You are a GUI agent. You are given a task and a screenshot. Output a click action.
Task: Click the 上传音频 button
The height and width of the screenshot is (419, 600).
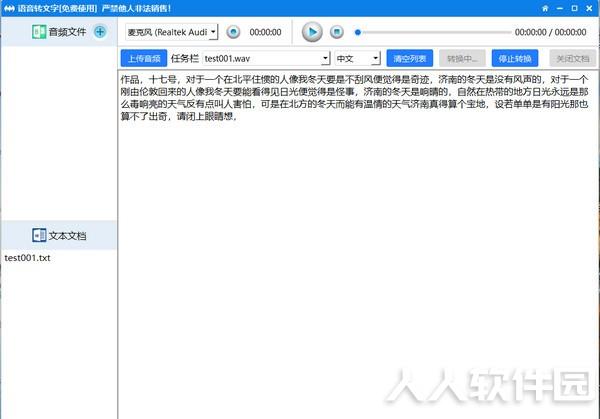[144, 59]
